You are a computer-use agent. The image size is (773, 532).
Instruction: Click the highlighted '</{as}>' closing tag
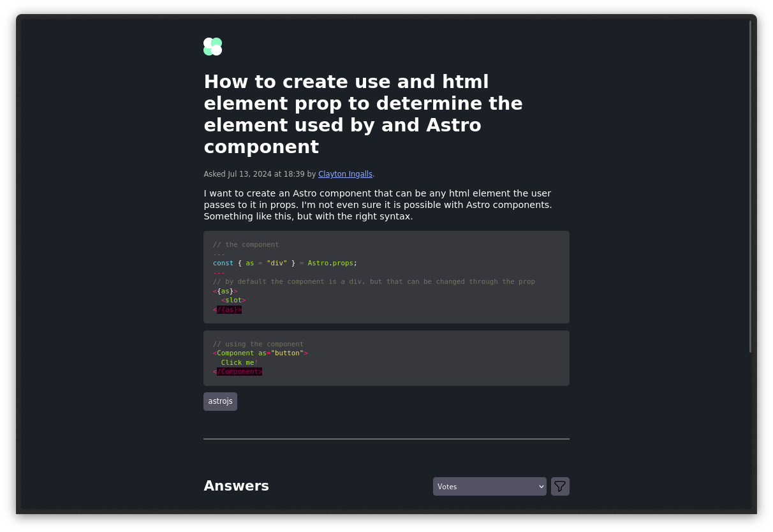[x=229, y=309]
